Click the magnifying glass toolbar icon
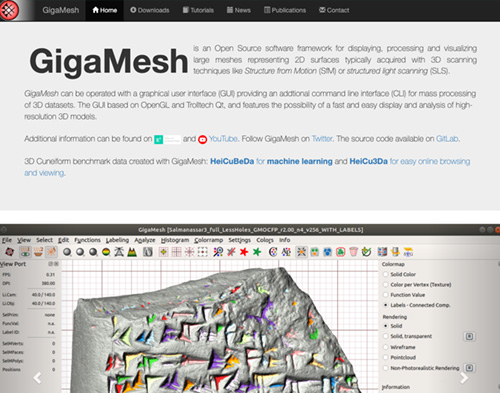The width and height of the screenshot is (500, 393). click(x=218, y=252)
